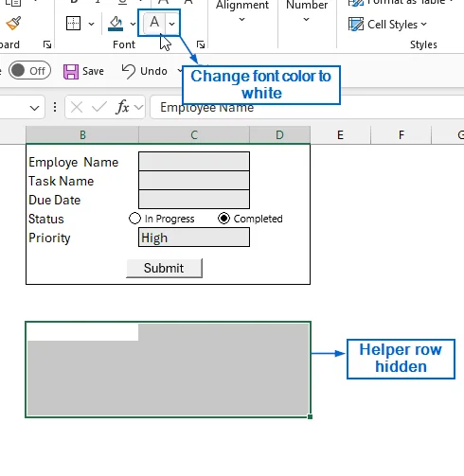Open the Cell Styles gallery
This screenshot has width=464, height=476.
coord(387,25)
